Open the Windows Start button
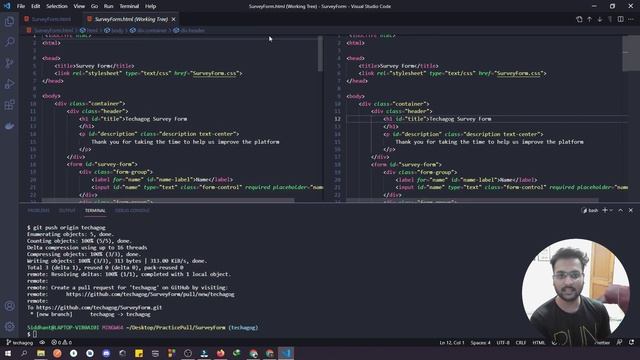 (8, 353)
